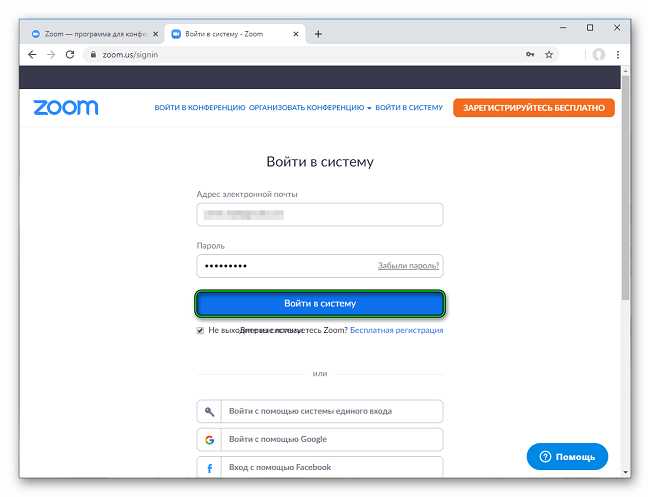Choose 'Войти с помощью Google'
Viewport: 650px width, 497px height.
[320, 439]
